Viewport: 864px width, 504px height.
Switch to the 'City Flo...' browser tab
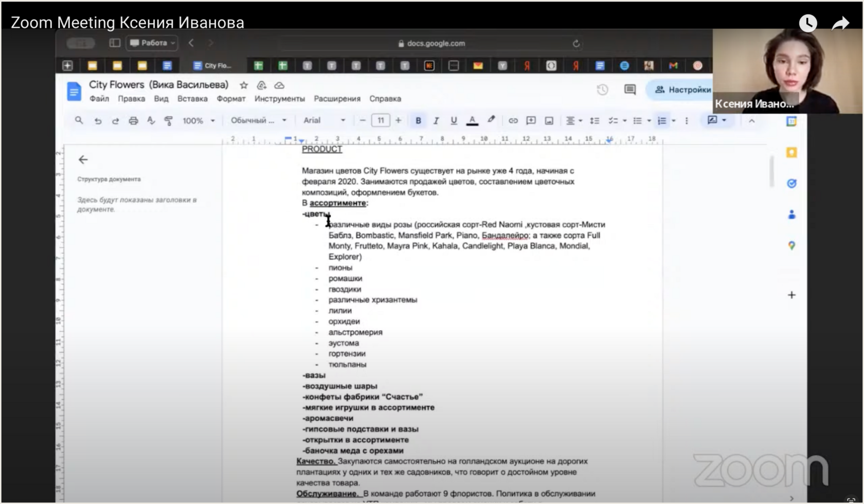click(212, 66)
